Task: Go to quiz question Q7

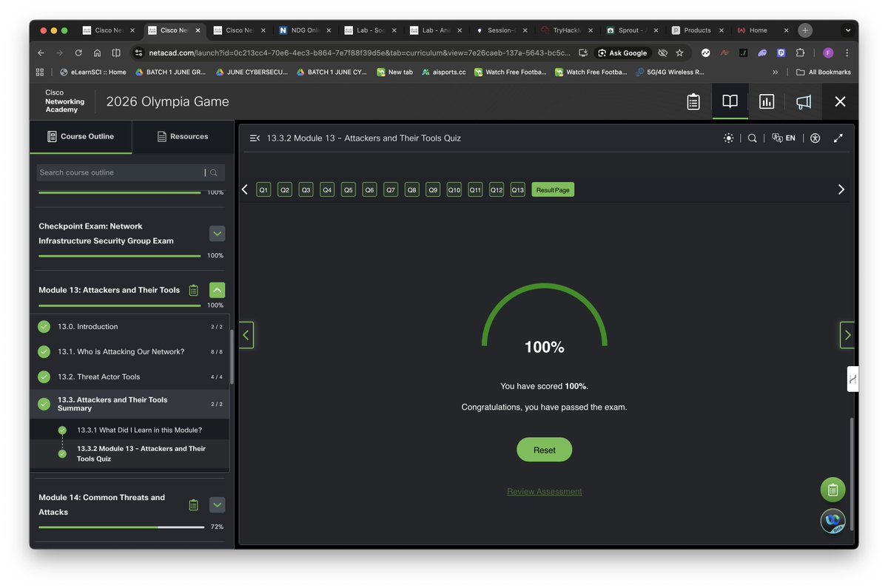Action: (x=391, y=190)
